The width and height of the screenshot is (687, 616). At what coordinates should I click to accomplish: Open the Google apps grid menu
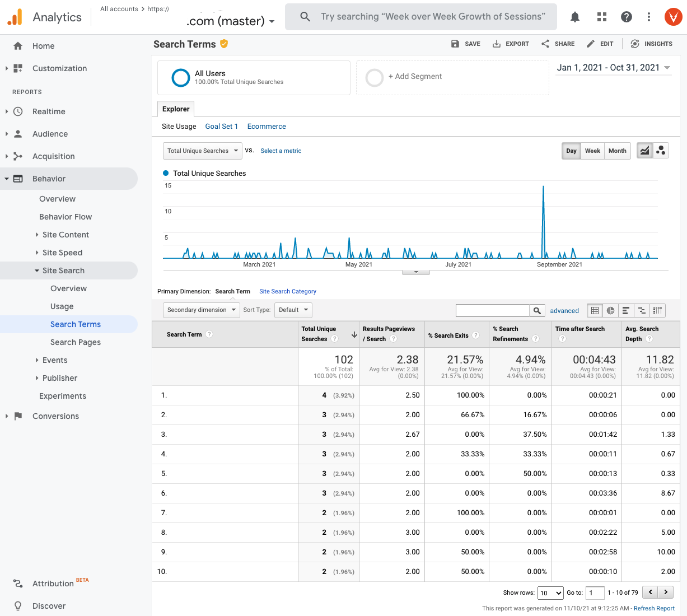pos(601,16)
